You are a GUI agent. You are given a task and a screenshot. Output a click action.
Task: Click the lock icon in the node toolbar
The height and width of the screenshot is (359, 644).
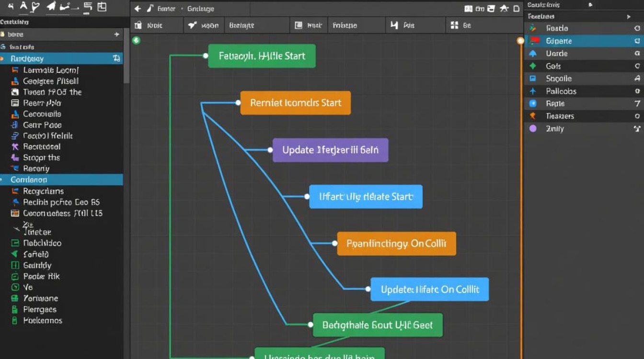click(138, 25)
